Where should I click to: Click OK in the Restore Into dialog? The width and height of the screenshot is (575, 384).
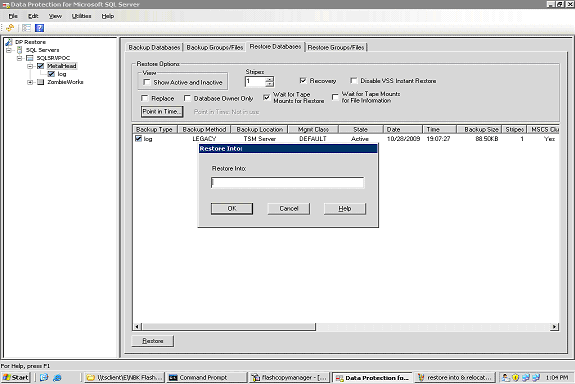tap(232, 208)
